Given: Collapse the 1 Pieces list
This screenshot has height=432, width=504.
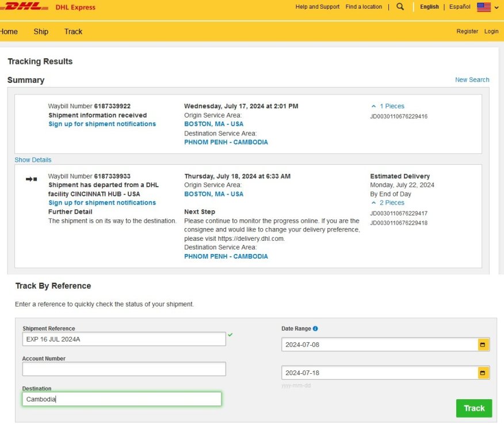Looking at the screenshot, I should coord(388,106).
